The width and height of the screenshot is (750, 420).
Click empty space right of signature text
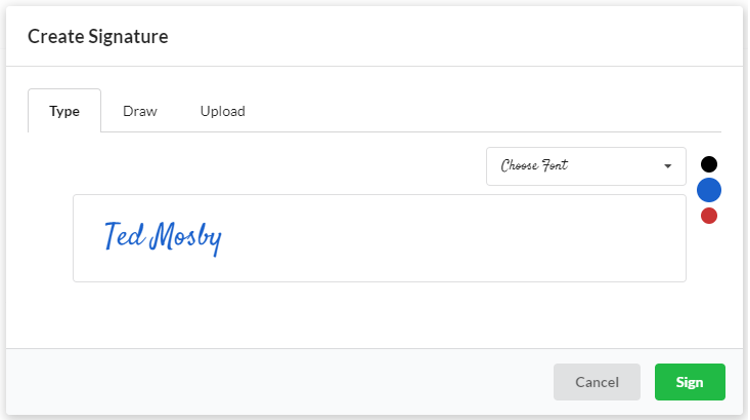tap(450, 238)
